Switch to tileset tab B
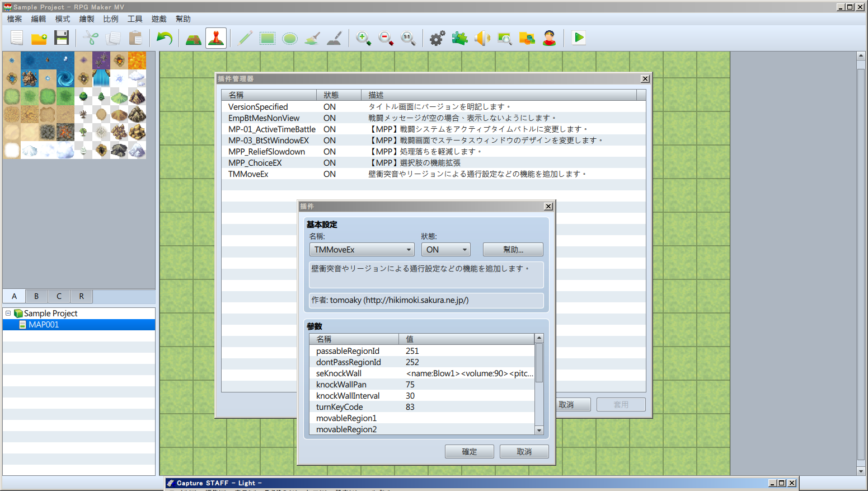This screenshot has width=868, height=491. tap(36, 296)
